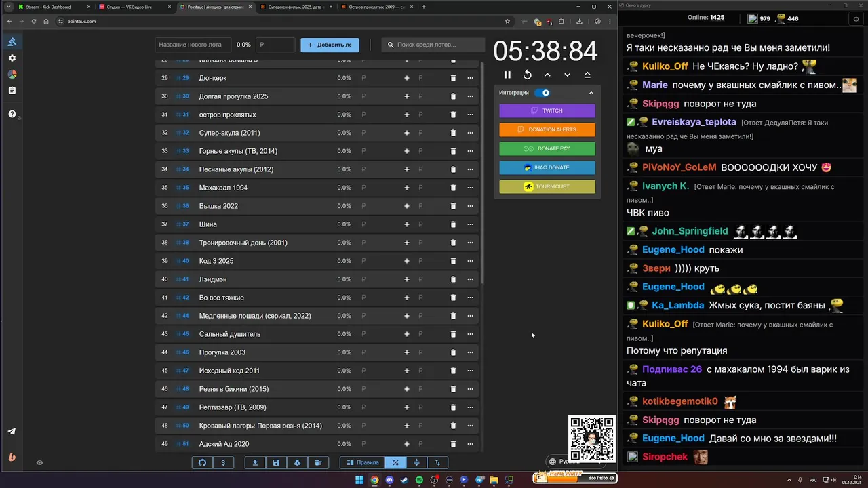Open more options for Сальный душитель
The height and width of the screenshot is (488, 868).
[x=470, y=334]
